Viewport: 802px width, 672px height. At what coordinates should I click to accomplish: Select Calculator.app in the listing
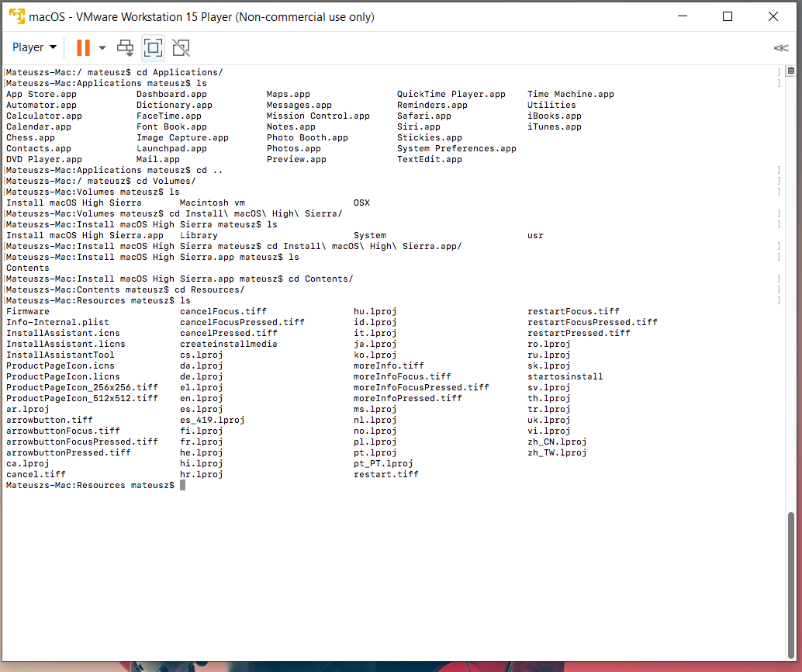(x=44, y=116)
